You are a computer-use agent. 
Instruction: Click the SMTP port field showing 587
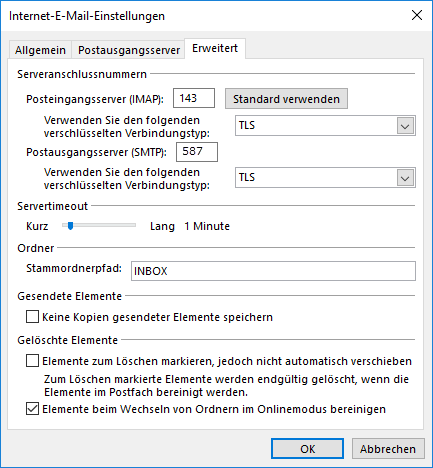(x=197, y=152)
